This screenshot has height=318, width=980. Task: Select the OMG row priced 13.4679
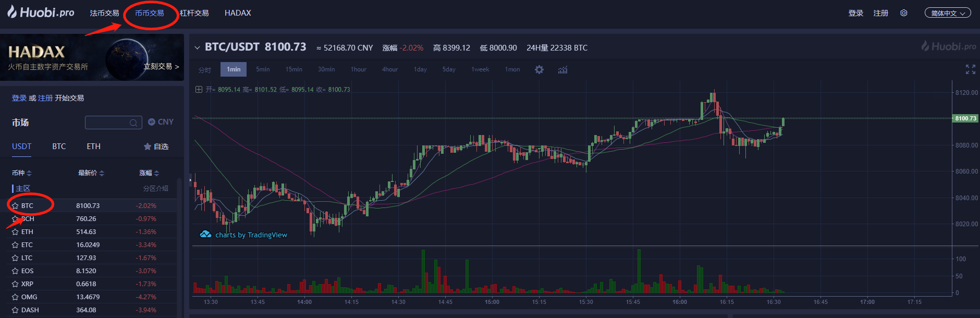pyautogui.click(x=92, y=297)
